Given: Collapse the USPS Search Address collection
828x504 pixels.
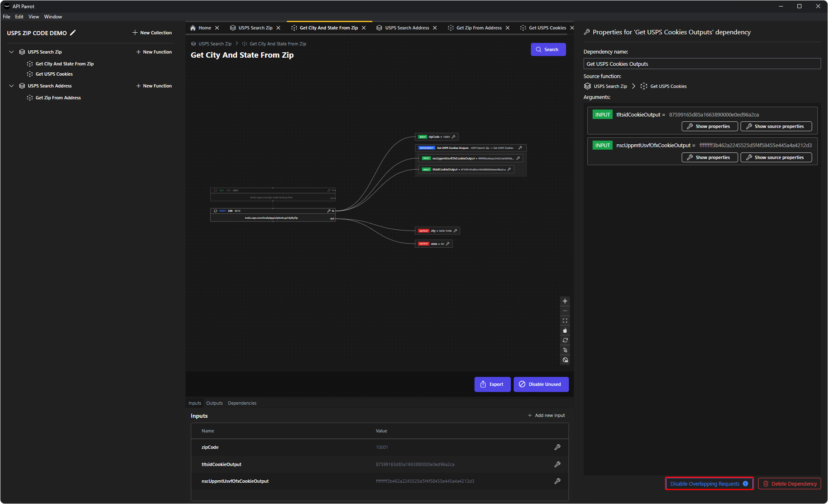Looking at the screenshot, I should (x=11, y=86).
